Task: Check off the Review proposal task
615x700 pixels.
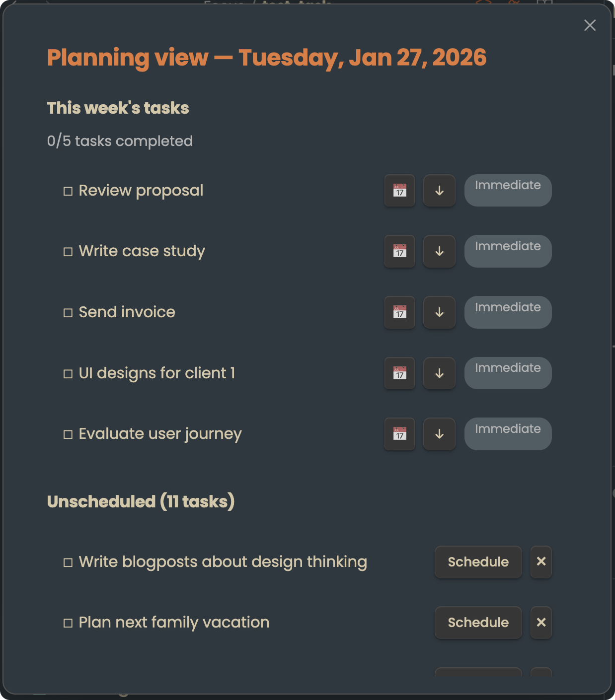Action: pyautogui.click(x=68, y=191)
